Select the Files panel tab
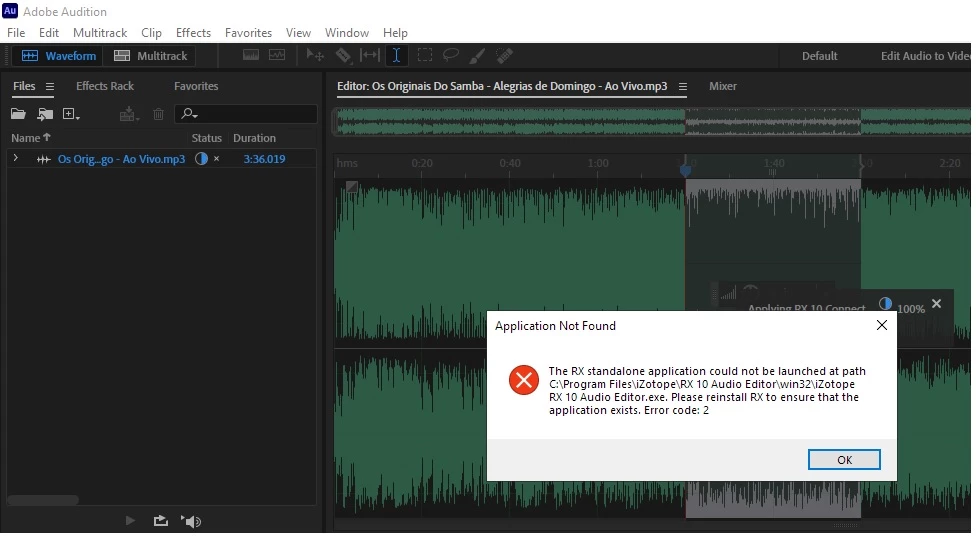The image size is (979, 545). click(x=24, y=86)
